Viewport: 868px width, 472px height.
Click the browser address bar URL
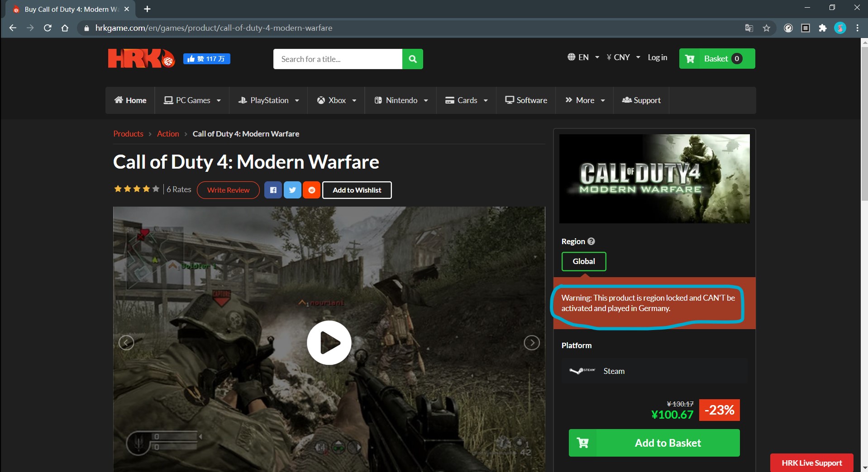point(214,28)
